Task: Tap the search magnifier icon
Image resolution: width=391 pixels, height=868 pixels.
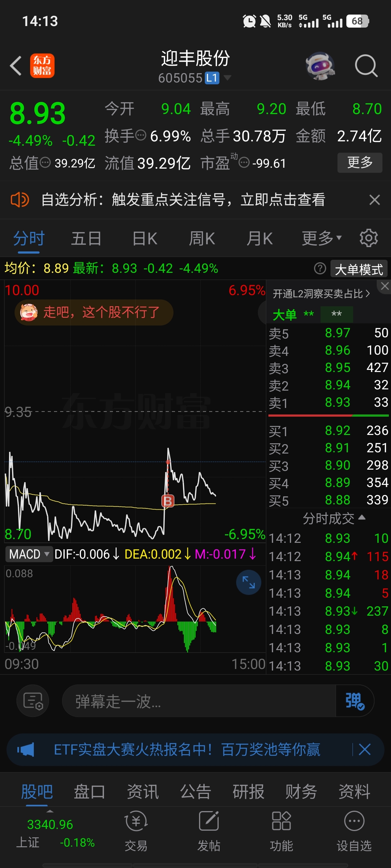Action: [x=366, y=66]
